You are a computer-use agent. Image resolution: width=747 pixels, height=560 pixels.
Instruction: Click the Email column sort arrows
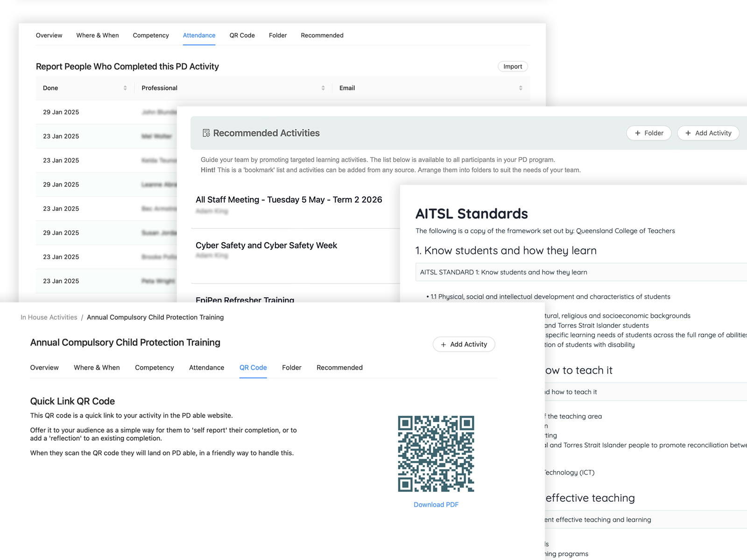coord(521,88)
